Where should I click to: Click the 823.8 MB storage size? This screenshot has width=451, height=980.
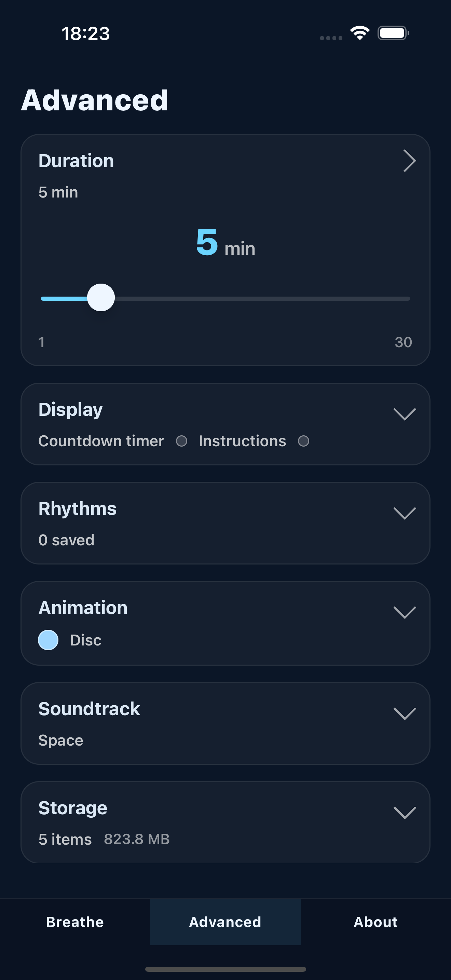pyautogui.click(x=137, y=839)
